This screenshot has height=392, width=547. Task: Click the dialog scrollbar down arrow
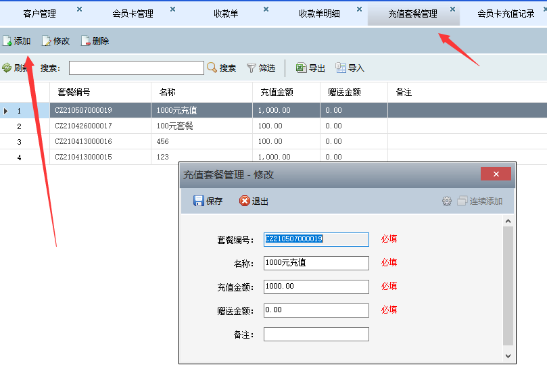pyautogui.click(x=508, y=356)
